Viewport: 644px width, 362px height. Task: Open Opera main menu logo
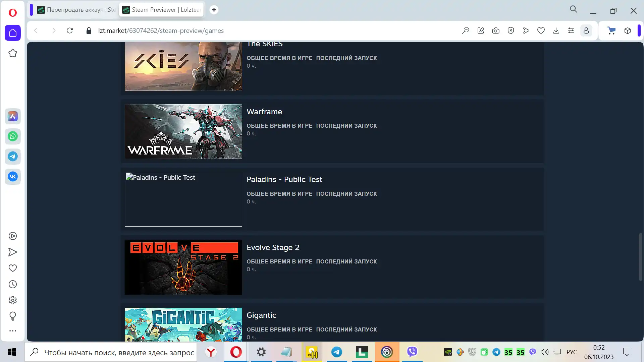(x=13, y=13)
